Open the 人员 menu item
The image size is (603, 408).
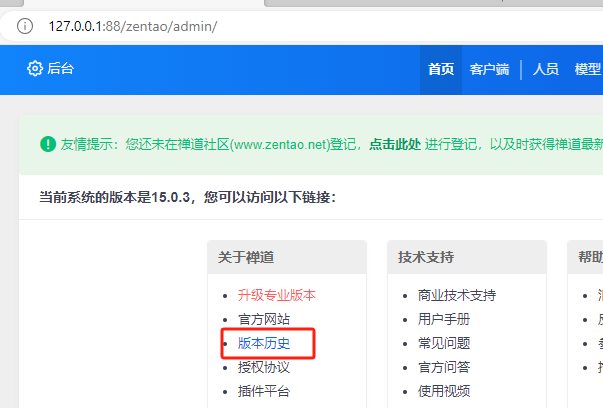545,70
